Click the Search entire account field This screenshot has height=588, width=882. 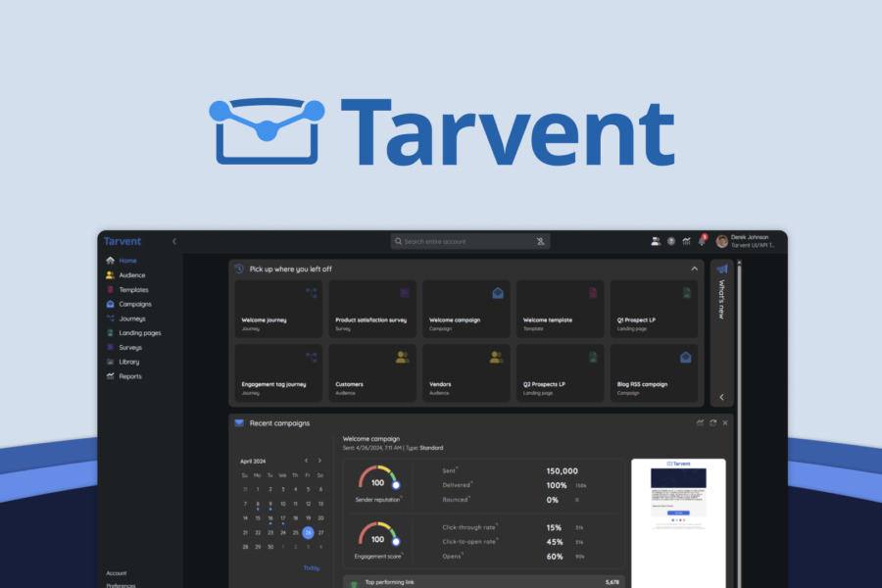click(x=469, y=241)
